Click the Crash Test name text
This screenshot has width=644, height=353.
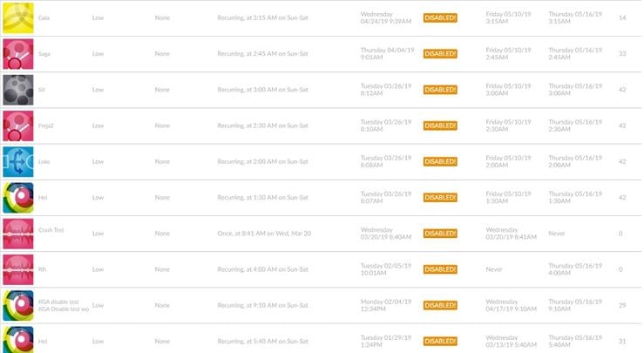click(51, 229)
